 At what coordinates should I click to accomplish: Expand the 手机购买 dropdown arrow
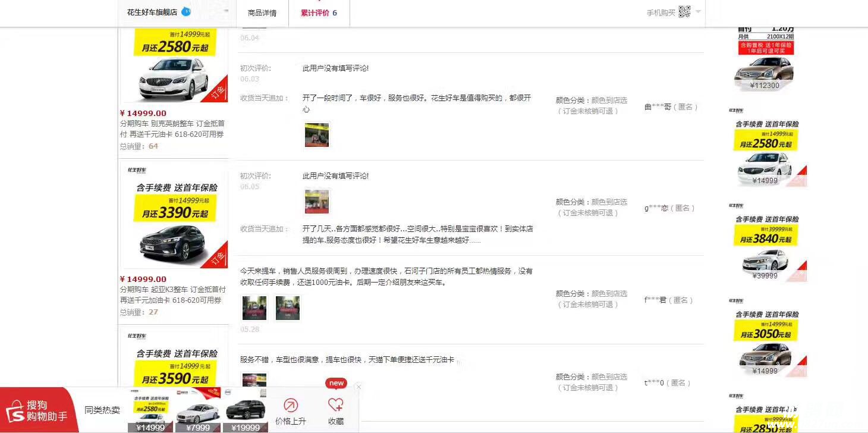pyautogui.click(x=698, y=11)
